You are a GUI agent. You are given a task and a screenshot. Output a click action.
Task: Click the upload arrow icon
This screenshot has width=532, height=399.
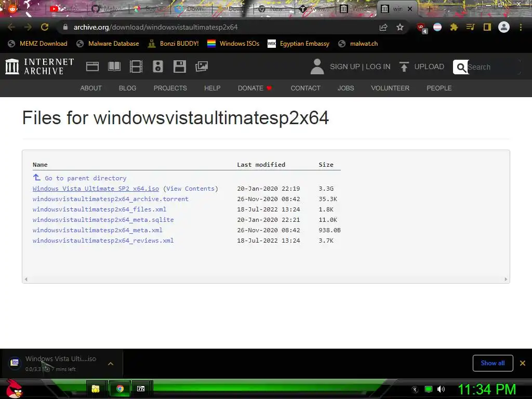coord(404,66)
